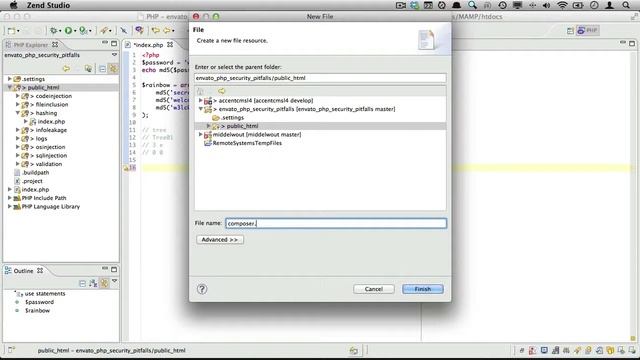The width and height of the screenshot is (640, 360).
Task: Open the Debug gear dropdown arrow
Action: [x=60, y=31]
